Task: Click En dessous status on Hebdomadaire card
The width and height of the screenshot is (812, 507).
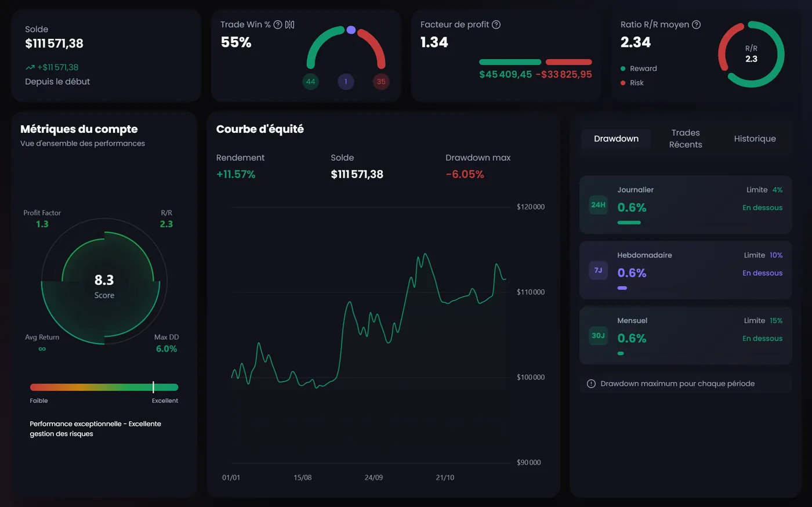Action: click(762, 273)
